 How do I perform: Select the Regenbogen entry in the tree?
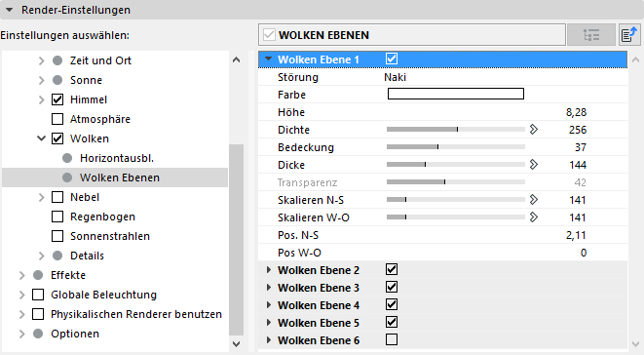pos(102,217)
